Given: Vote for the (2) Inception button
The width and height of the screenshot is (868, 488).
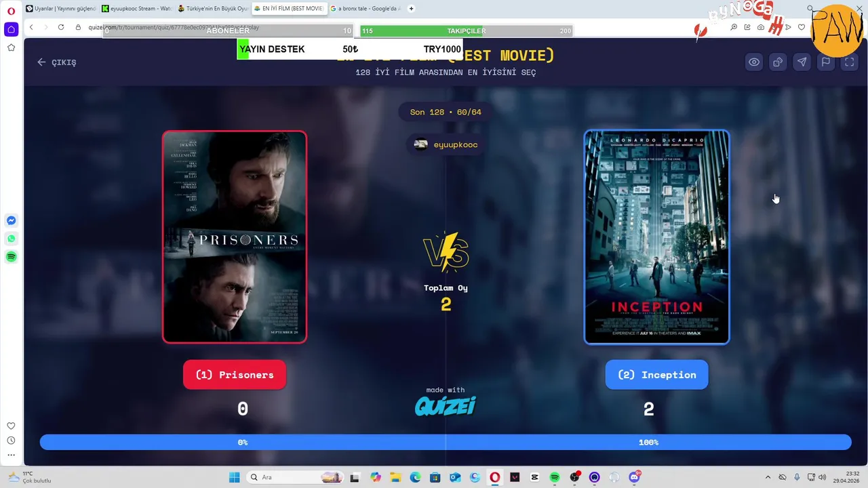Looking at the screenshot, I should [656, 375].
